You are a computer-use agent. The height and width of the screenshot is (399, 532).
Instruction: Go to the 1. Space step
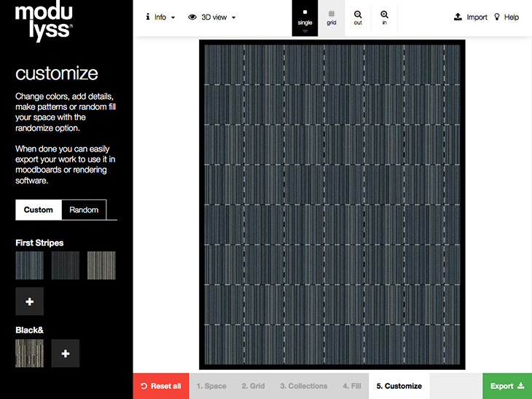[211, 386]
